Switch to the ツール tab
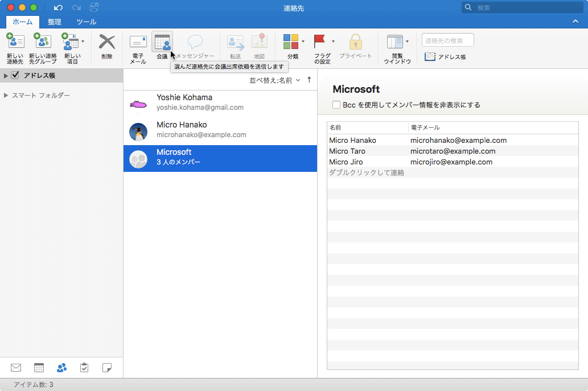588x391 pixels. [x=87, y=22]
